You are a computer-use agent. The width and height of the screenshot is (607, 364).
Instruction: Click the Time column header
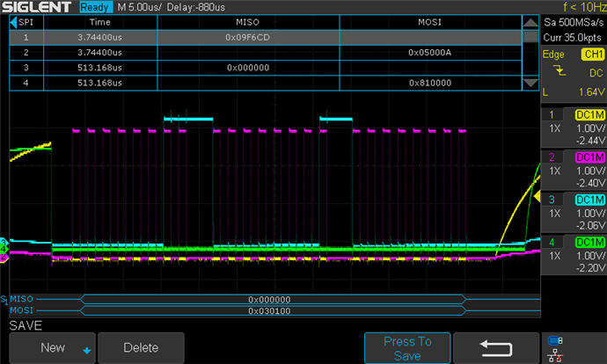pos(100,23)
